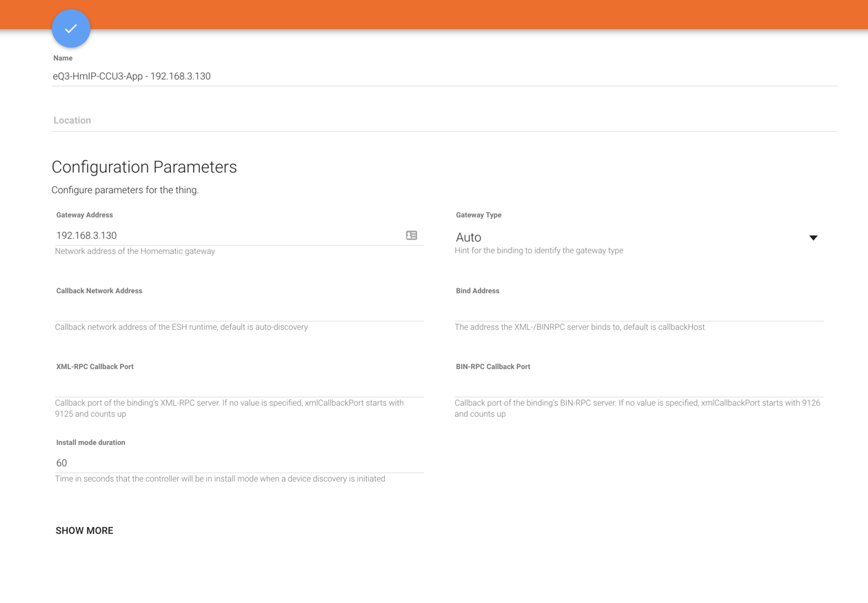Image resolution: width=868 pixels, height=603 pixels.
Task: Click the Configuration Parameters heading
Action: click(144, 167)
